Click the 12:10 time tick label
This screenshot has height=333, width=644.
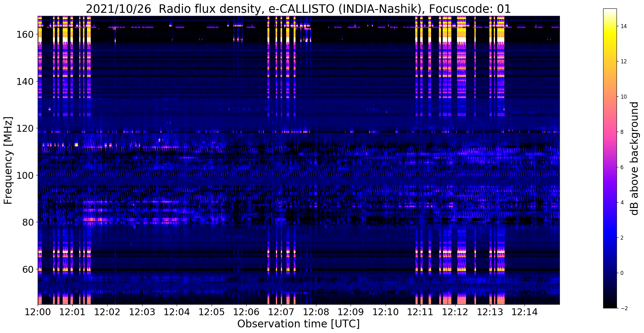(386, 311)
